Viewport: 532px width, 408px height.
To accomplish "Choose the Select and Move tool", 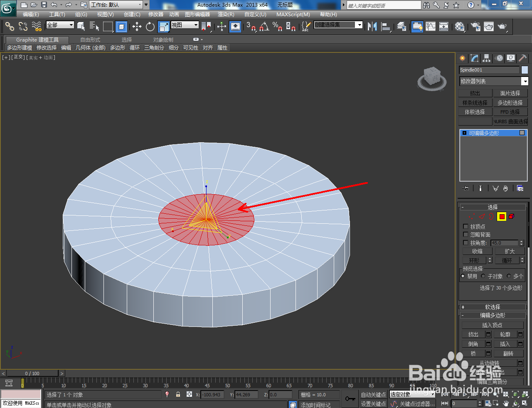I will [x=137, y=27].
